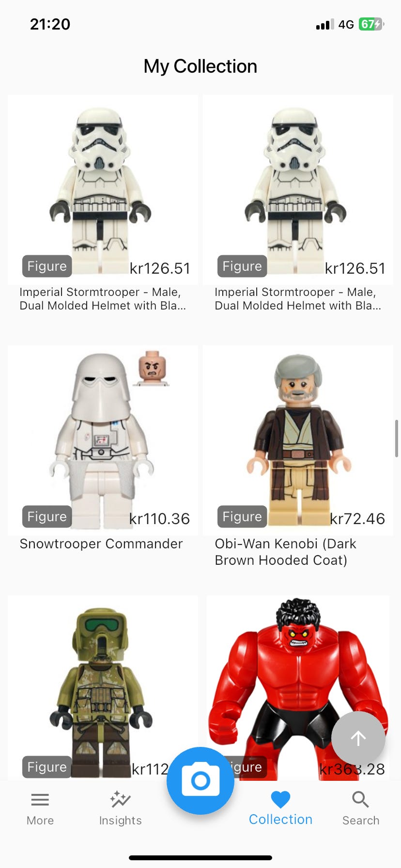
Task: Open the Insights sparkle chart icon
Action: [x=120, y=800]
